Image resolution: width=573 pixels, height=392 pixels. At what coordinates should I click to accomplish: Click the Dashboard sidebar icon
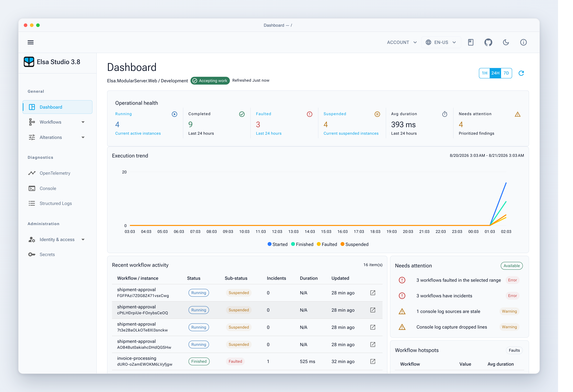point(32,107)
